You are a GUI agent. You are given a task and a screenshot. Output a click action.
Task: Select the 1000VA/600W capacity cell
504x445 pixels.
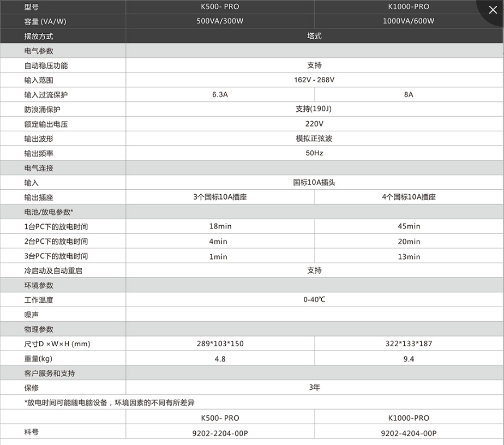click(409, 21)
